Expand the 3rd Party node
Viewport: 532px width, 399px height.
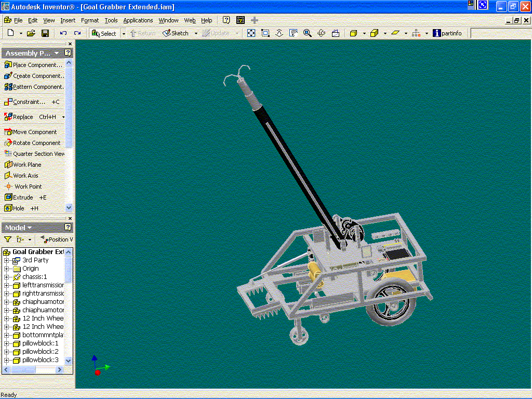6,260
